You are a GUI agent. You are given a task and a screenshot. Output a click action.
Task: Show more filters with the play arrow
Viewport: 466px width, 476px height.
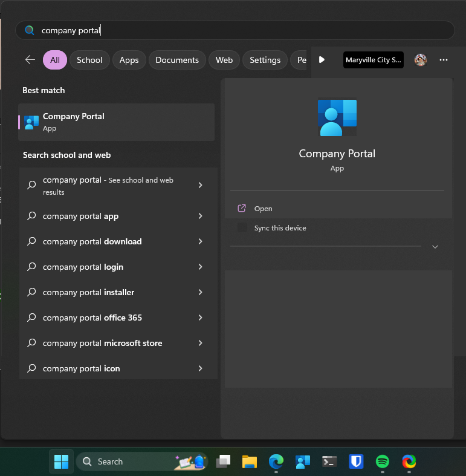point(322,60)
